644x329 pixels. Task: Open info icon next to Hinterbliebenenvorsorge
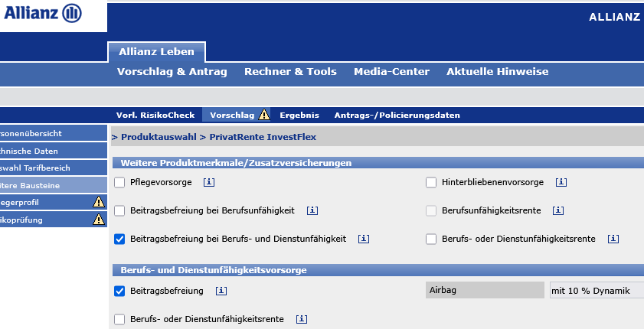(561, 182)
